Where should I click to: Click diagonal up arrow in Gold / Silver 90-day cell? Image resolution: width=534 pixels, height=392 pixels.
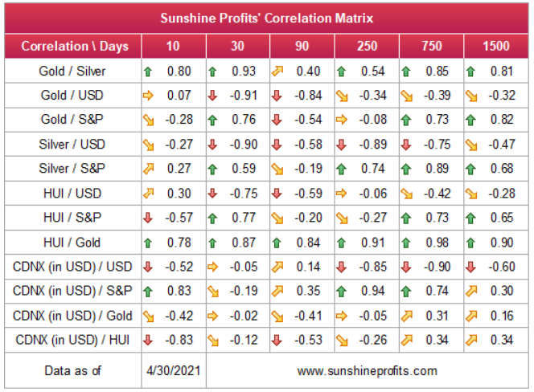point(277,71)
